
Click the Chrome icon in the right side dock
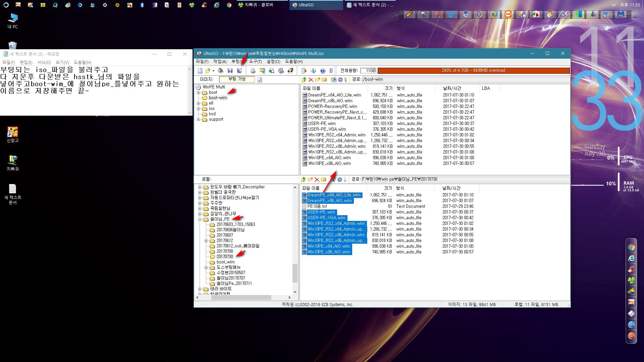click(631, 248)
